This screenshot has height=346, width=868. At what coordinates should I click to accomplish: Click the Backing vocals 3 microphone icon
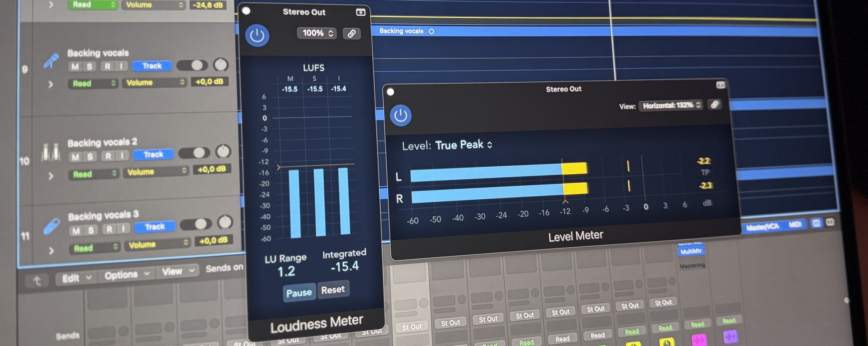click(52, 226)
